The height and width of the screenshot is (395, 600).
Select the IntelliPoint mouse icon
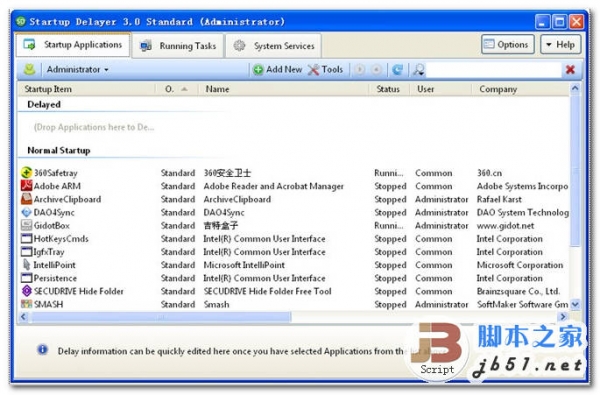pos(26,265)
